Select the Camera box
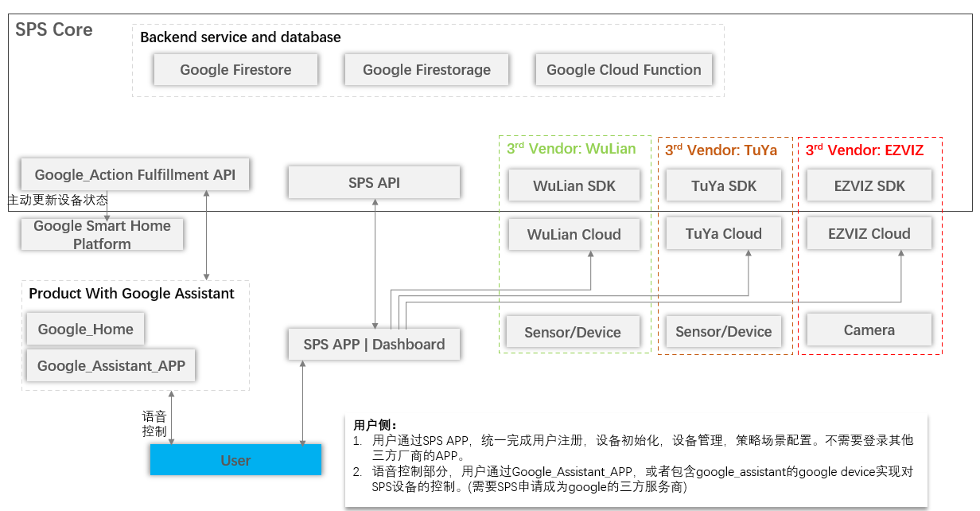Image resolution: width=980 pixels, height=511 pixels. [x=869, y=330]
